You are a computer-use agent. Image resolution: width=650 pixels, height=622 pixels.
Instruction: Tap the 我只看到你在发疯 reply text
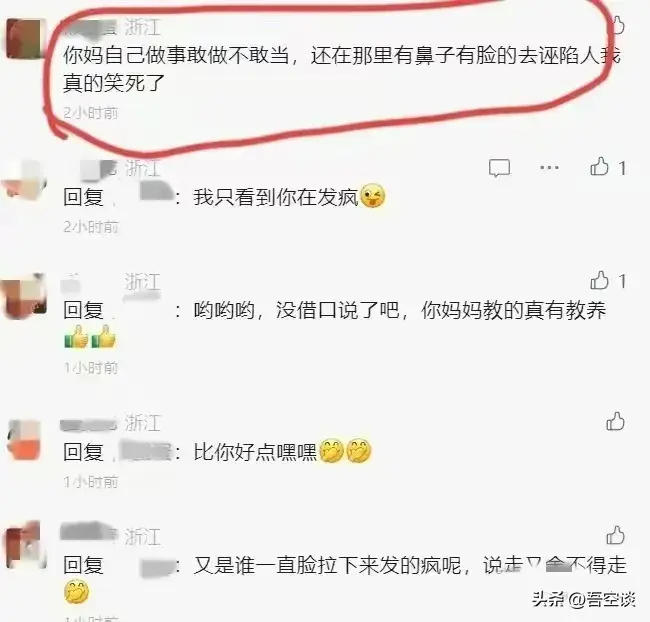289,197
